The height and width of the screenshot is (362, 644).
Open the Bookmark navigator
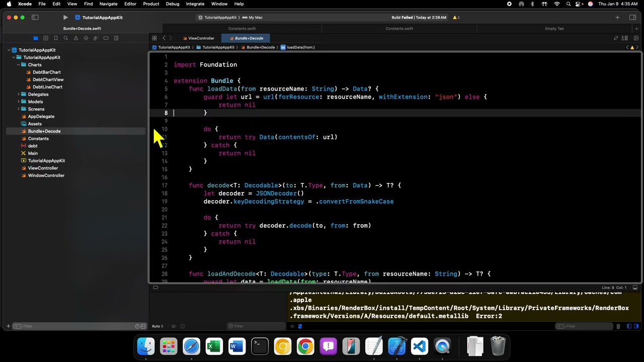(56, 38)
